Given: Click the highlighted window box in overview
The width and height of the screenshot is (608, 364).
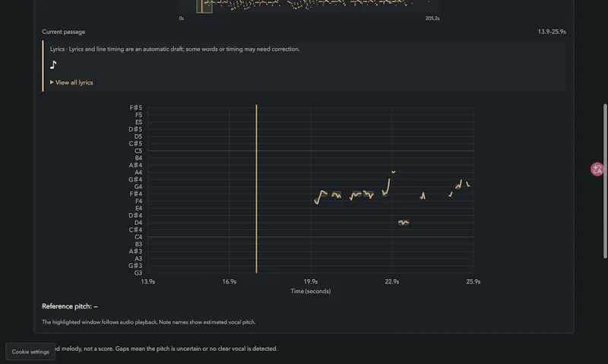Looking at the screenshot, I should click(x=204, y=6).
